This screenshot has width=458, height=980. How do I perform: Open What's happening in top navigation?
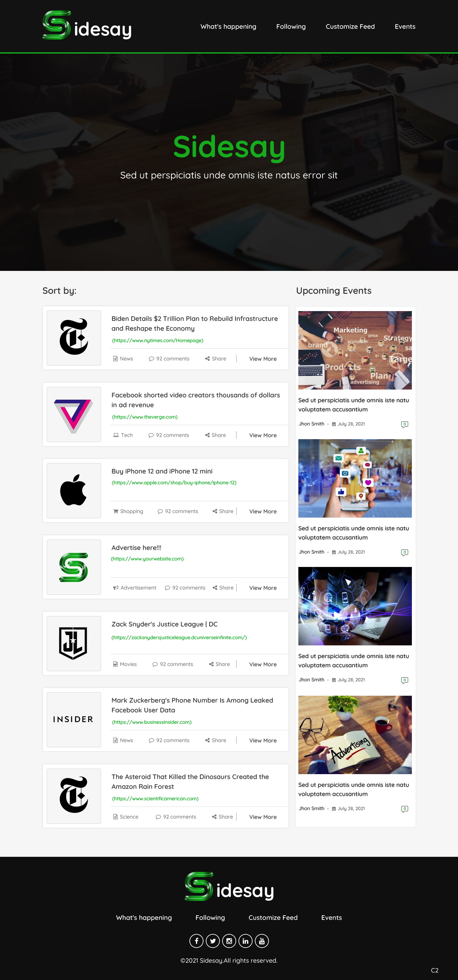click(x=228, y=26)
